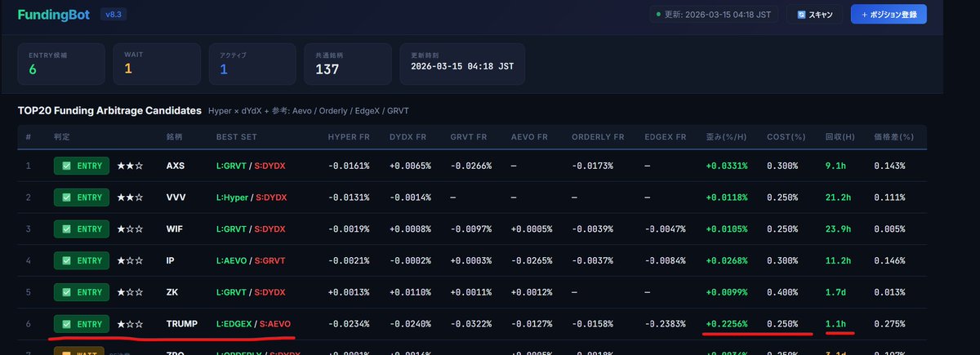Image resolution: width=980 pixels, height=355 pixels.
Task: Sort by AEVO FR column header
Action: 531,136
